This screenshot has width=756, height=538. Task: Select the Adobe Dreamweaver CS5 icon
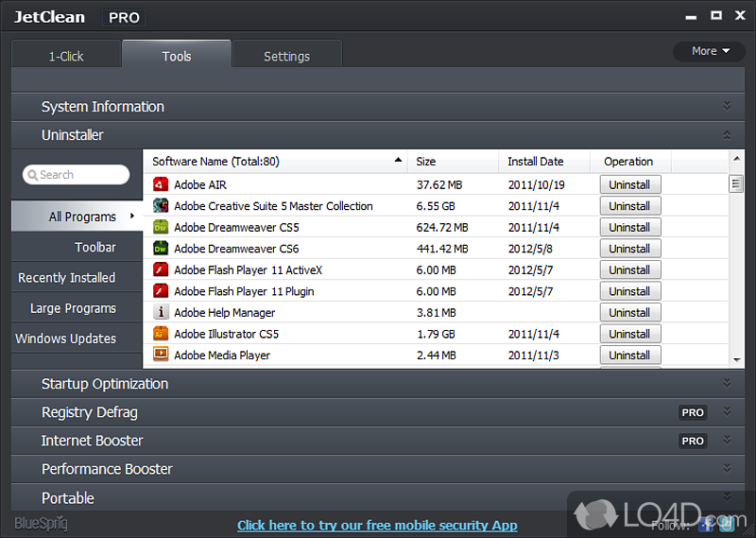[161, 227]
